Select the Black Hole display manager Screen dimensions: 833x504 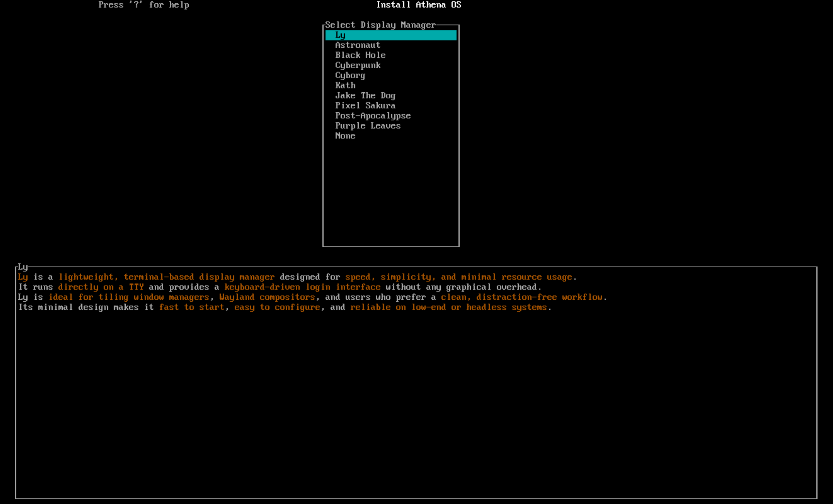360,55
